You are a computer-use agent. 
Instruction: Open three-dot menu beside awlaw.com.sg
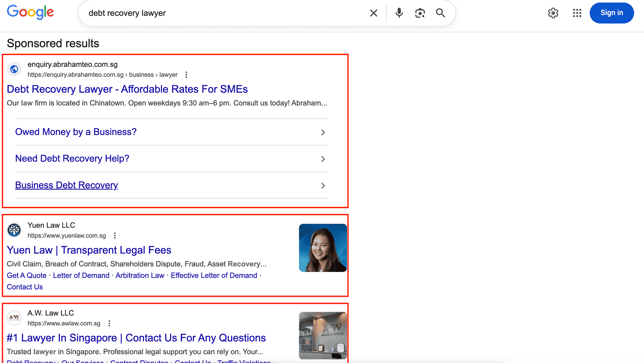(109, 323)
